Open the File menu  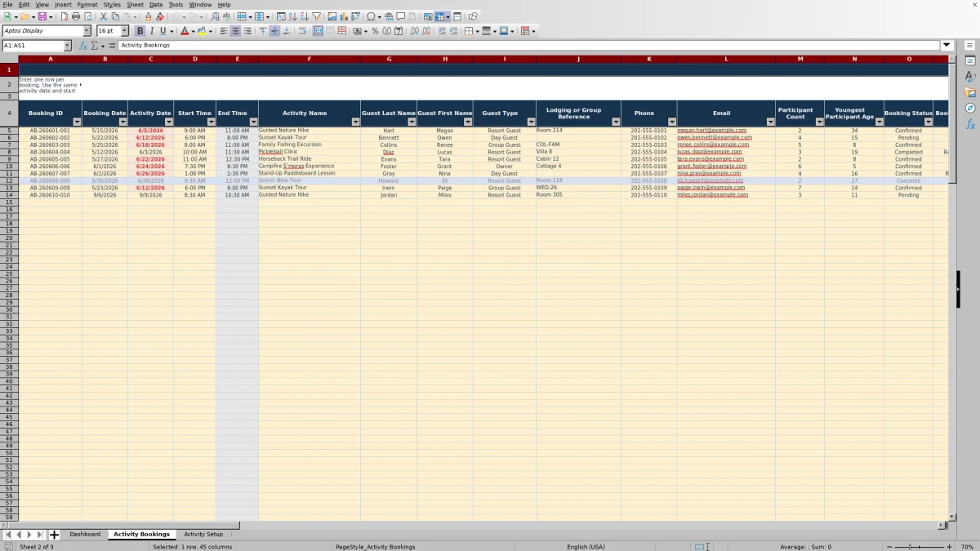(7, 4)
